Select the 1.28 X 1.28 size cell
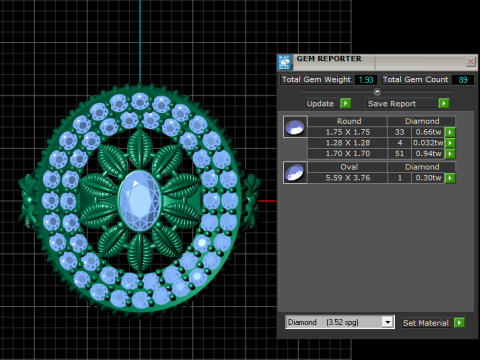Image resolution: width=480 pixels, height=360 pixels. coord(348,143)
